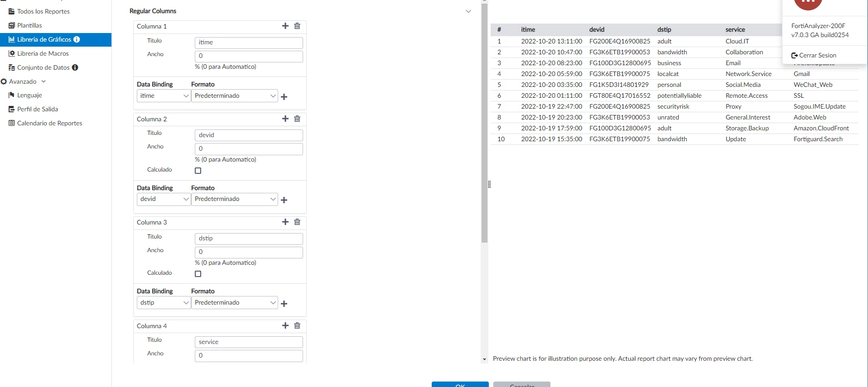Viewport: 868px width, 387px height.
Task: Open Formato dropdown for Columna 1
Action: tap(234, 96)
